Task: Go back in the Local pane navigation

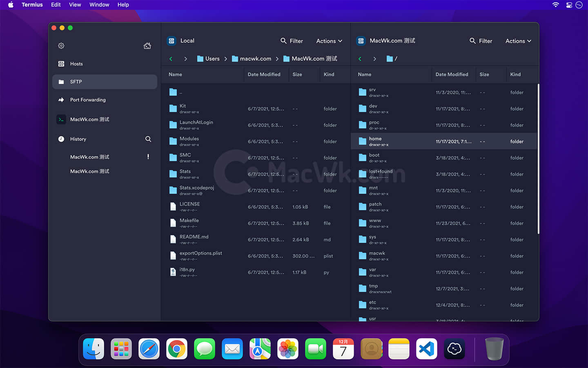Action: [171, 59]
